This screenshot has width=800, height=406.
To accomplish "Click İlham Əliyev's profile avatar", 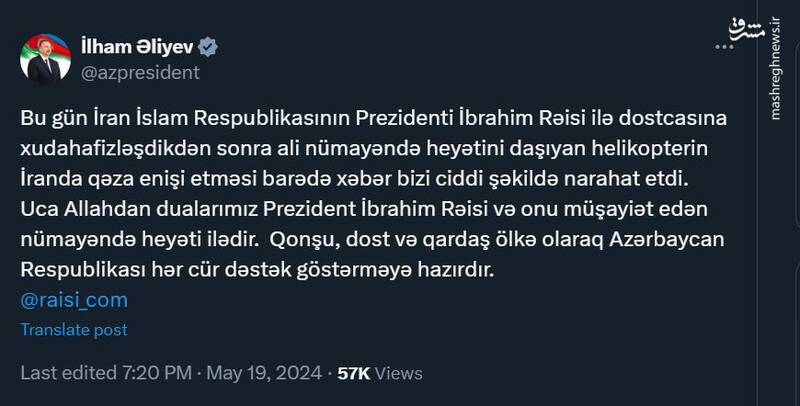I will [45, 57].
